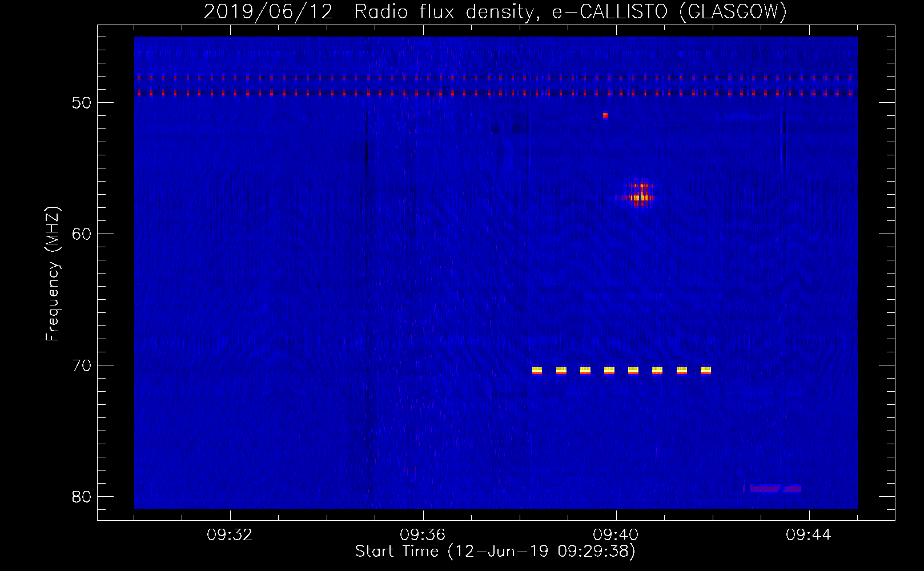Click the "Start Time (12-Jun-19 09:29:38)" axis label
This screenshot has width=924, height=571.
495,552
